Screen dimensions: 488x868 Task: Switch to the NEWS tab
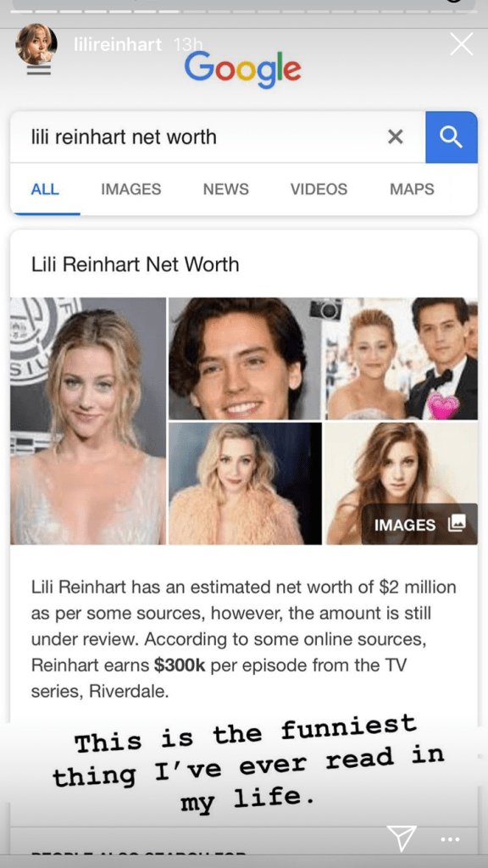(225, 189)
